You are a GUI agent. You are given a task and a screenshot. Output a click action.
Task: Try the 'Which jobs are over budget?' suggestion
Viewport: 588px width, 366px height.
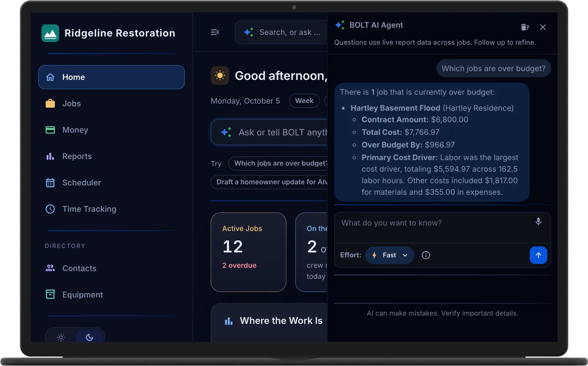coord(278,163)
